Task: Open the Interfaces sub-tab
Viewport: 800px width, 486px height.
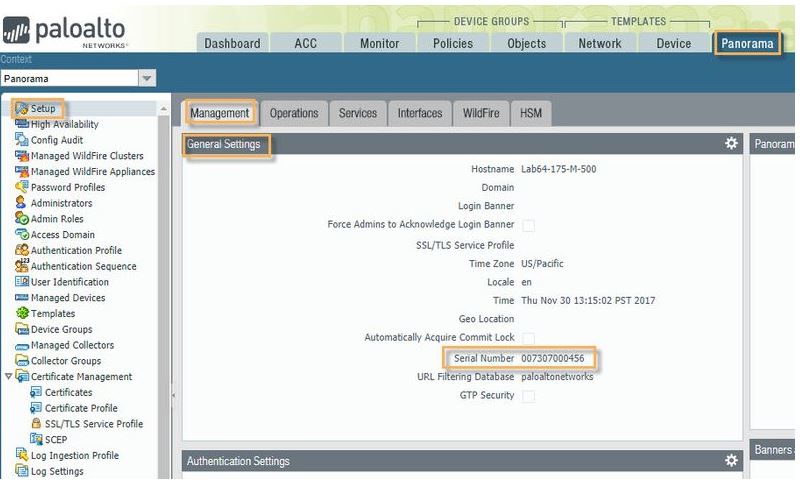Action: (x=420, y=113)
